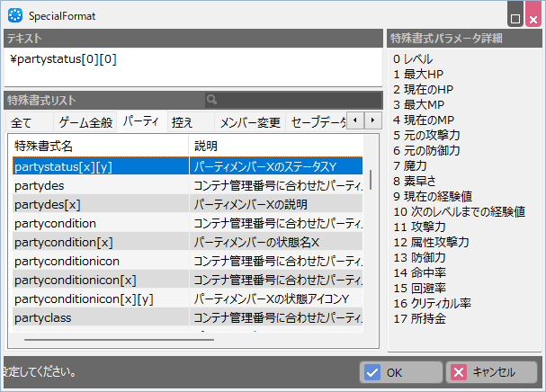Switch to the 全て tab
Screen dimensions: 546x392
point(23,121)
